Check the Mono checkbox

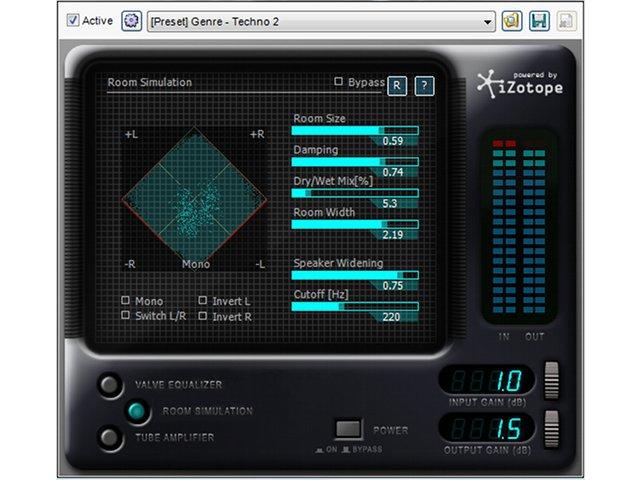click(126, 300)
